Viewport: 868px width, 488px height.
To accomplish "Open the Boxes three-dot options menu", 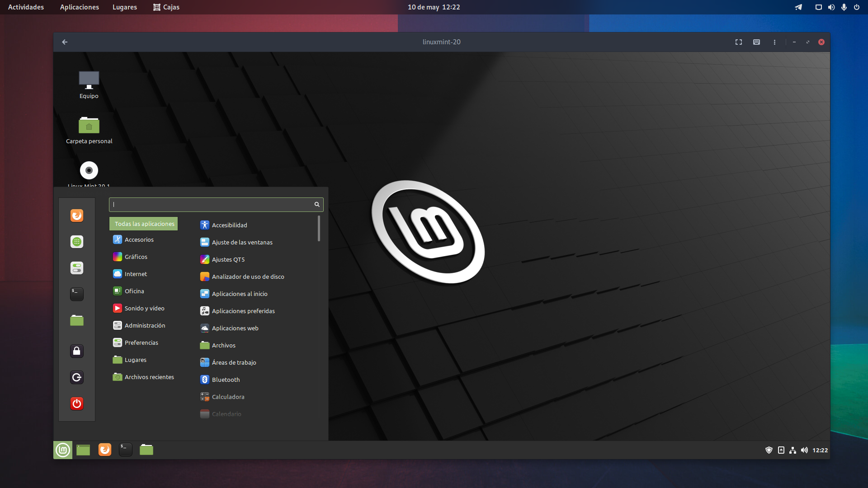I will (x=774, y=42).
